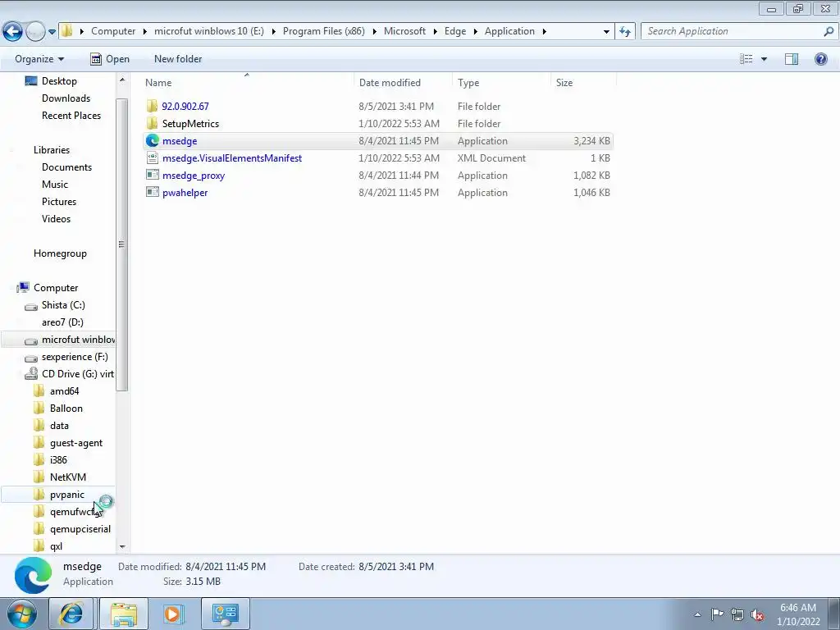
Task: Sort by the Size column header
Action: 564,83
